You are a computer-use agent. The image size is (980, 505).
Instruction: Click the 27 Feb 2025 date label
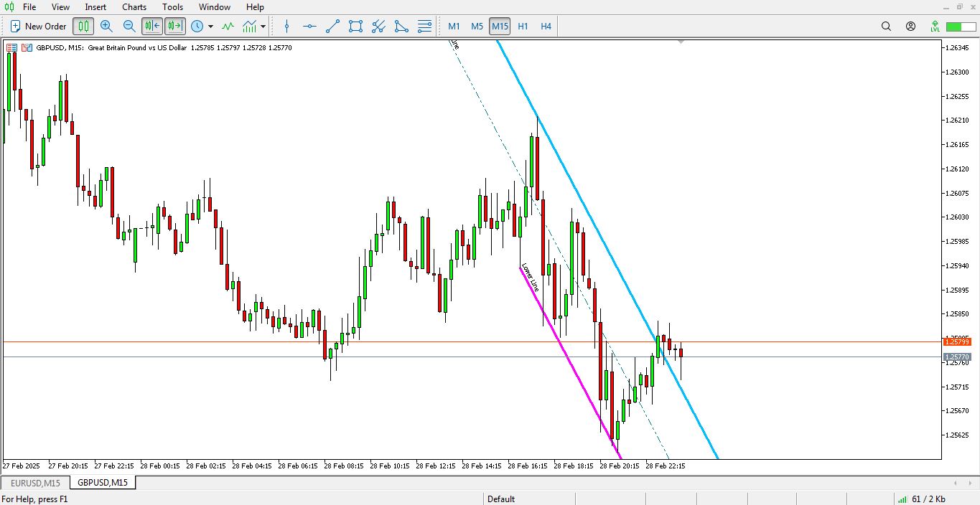click(x=21, y=466)
